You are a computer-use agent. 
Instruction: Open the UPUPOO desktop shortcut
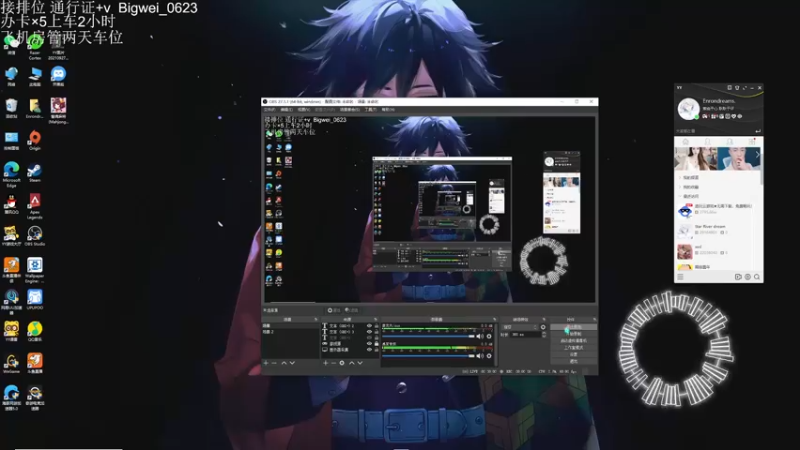35,299
